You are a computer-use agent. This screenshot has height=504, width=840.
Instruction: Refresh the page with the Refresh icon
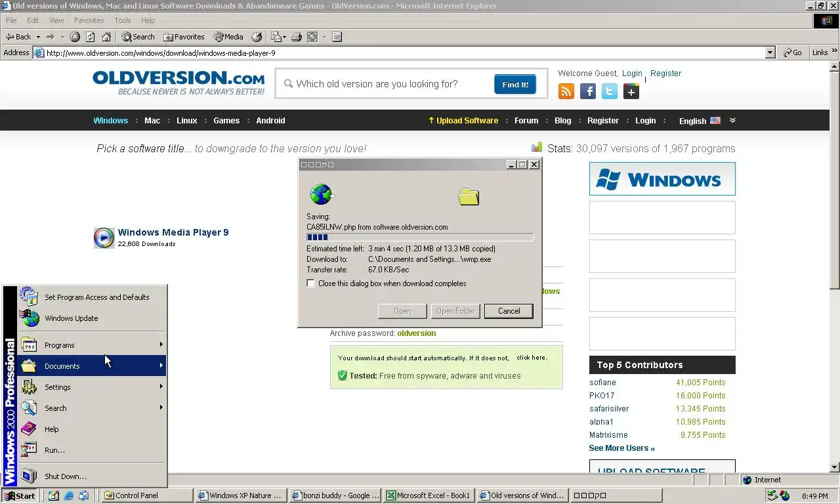pos(91,37)
